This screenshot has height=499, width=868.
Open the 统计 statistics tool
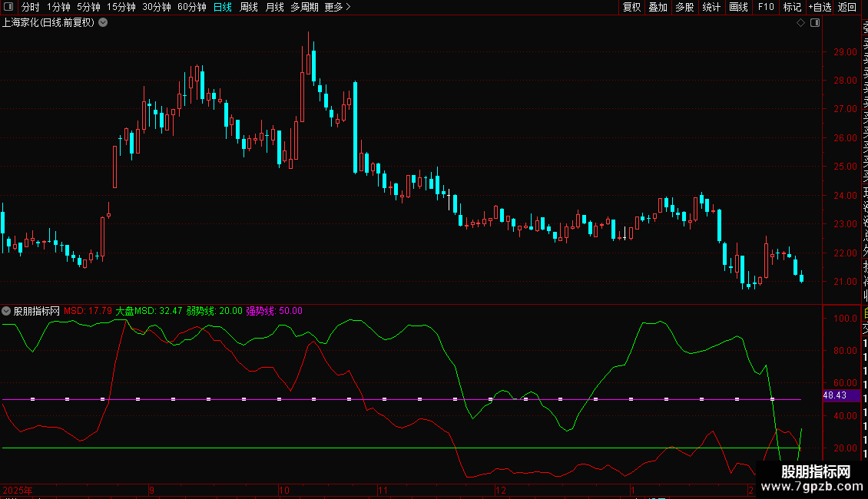coord(711,7)
